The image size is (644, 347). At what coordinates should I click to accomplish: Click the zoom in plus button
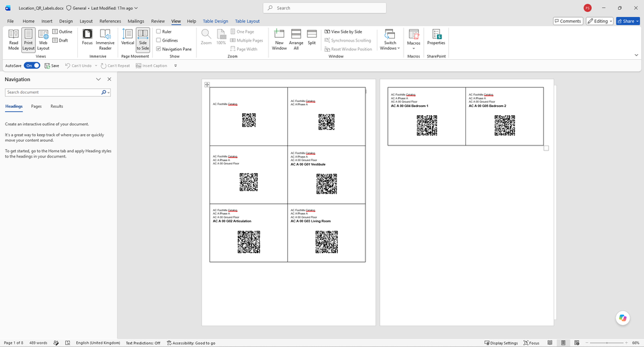(x=627, y=343)
